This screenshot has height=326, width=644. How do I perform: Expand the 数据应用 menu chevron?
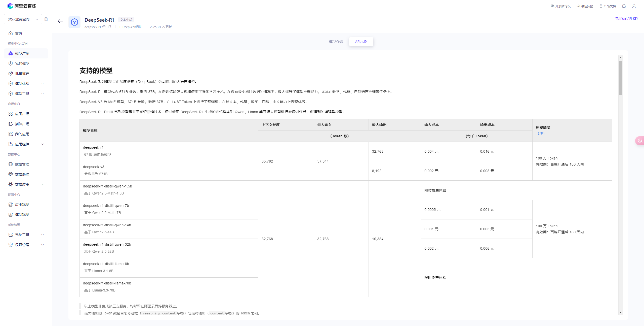43,184
